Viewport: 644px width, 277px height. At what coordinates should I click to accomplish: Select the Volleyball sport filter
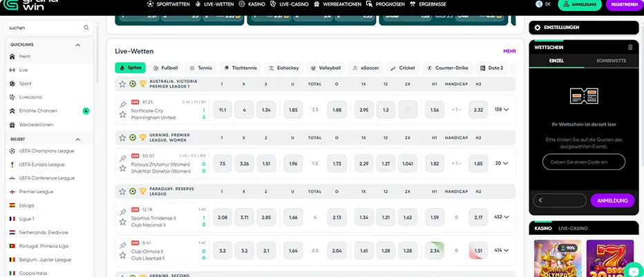[325, 68]
